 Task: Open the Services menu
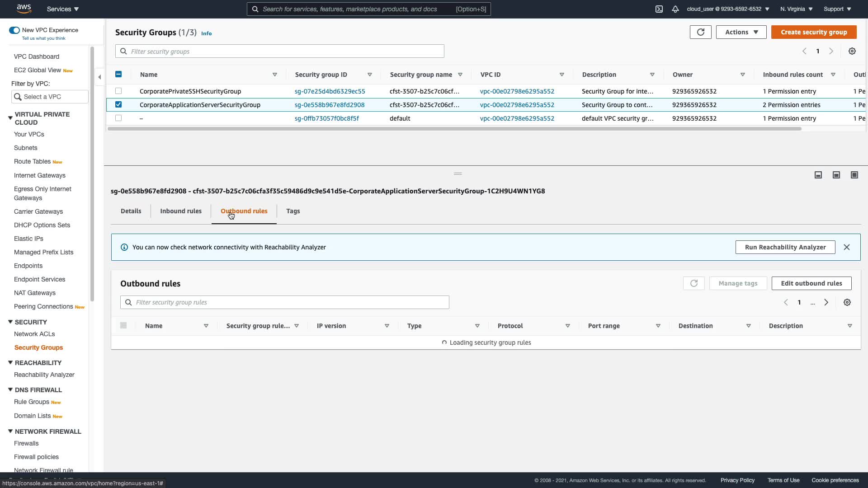click(63, 9)
